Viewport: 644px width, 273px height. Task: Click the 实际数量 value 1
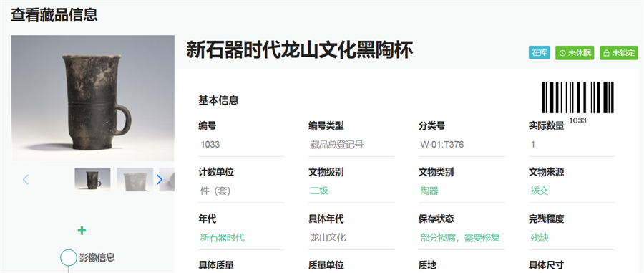532,145
